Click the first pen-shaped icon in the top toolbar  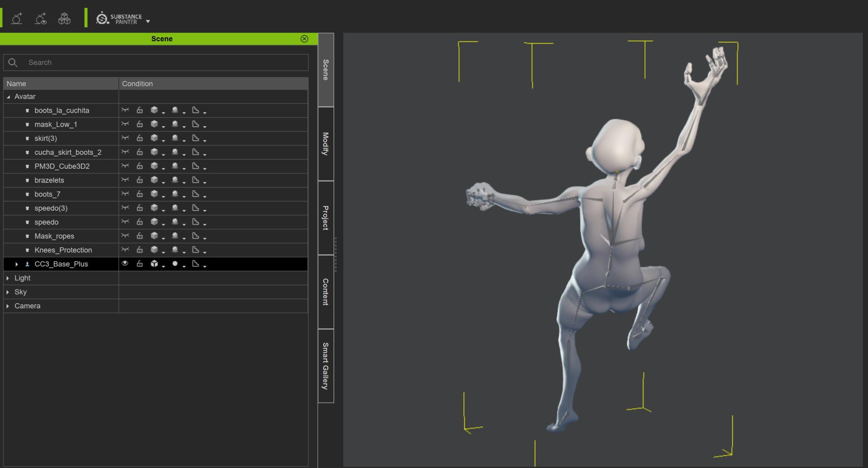pyautogui.click(x=17, y=19)
